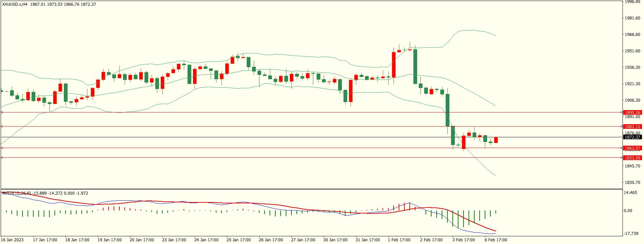
Task: Grab left handle of the 1853.59 horizontal line
Action: [2, 158]
